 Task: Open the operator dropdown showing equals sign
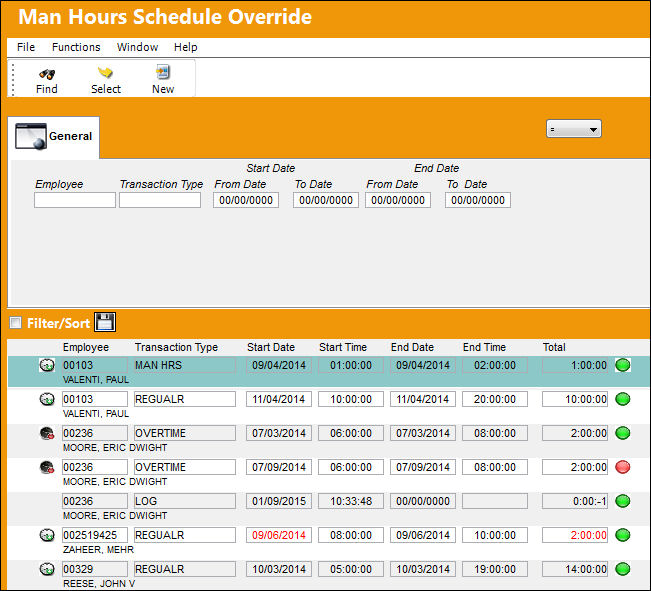tap(573, 129)
